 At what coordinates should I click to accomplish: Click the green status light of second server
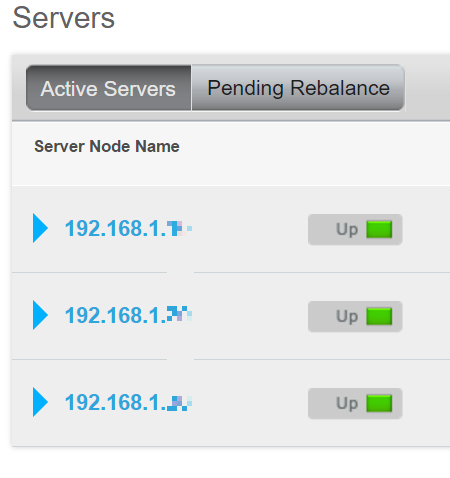tap(379, 316)
